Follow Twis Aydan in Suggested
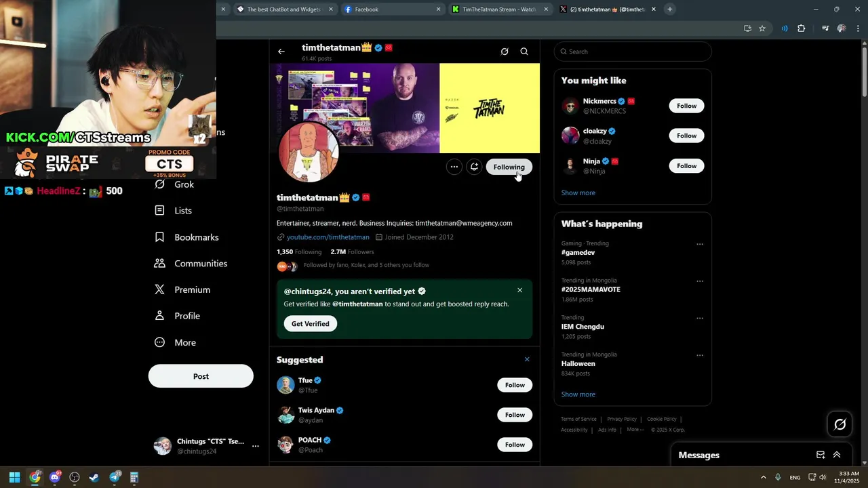The width and height of the screenshot is (868, 488). pos(515,415)
